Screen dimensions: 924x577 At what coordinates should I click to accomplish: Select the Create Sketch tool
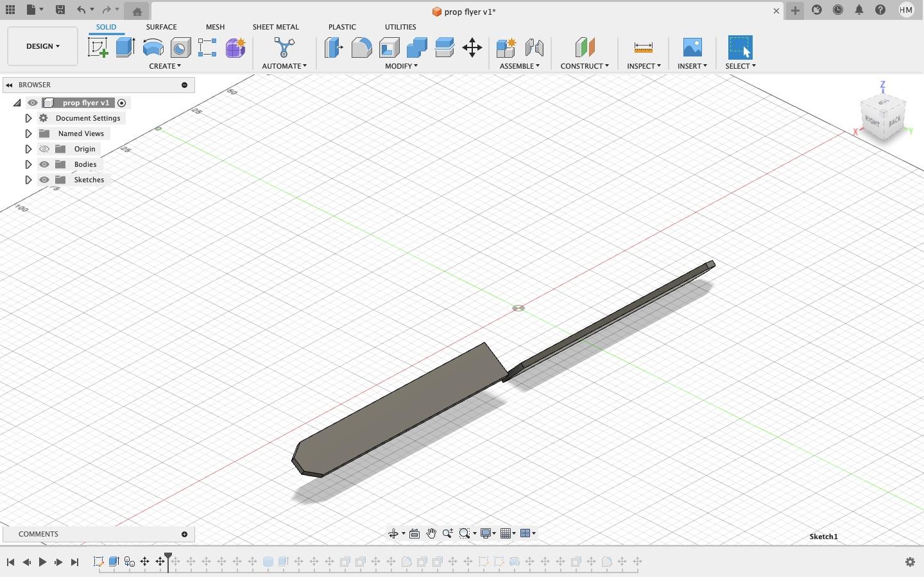pos(98,47)
